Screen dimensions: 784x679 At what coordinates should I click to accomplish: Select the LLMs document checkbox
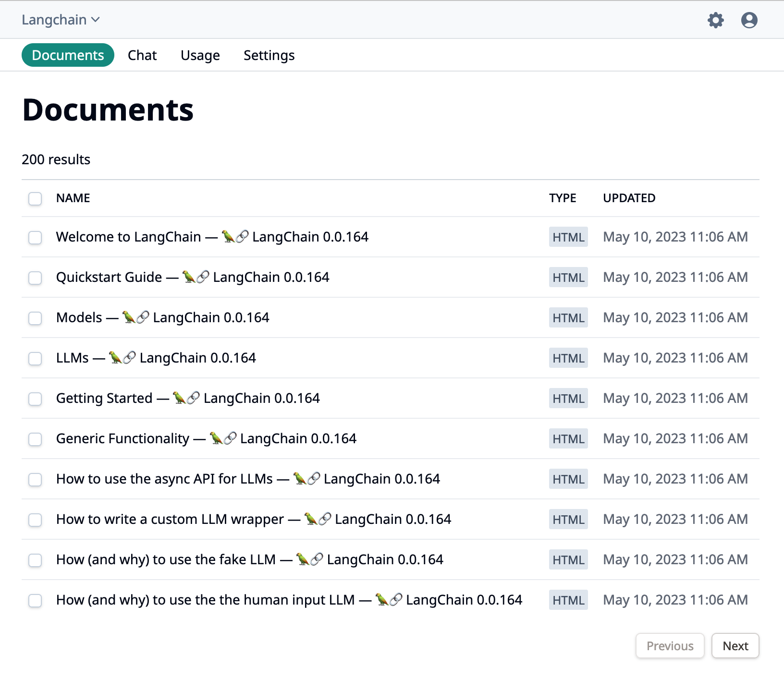[35, 358]
